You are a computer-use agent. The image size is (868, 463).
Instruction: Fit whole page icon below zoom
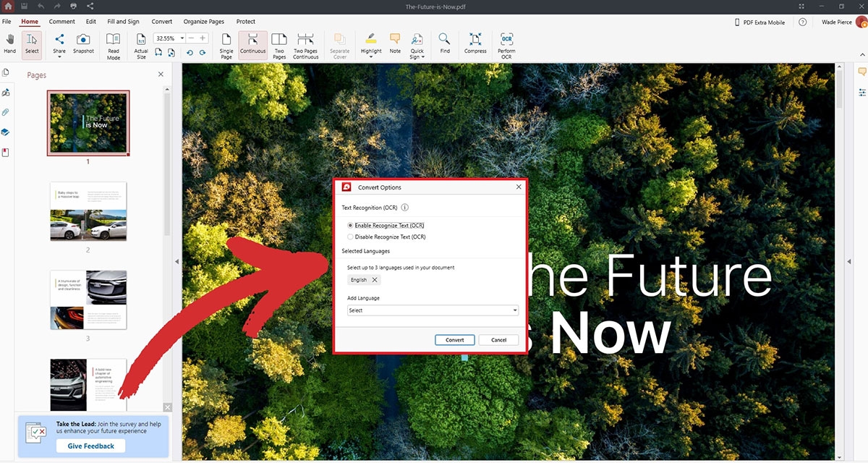(x=171, y=53)
